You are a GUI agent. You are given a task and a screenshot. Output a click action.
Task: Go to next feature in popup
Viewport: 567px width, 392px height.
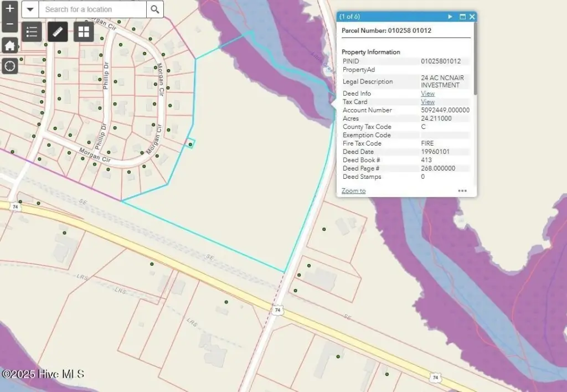click(450, 17)
